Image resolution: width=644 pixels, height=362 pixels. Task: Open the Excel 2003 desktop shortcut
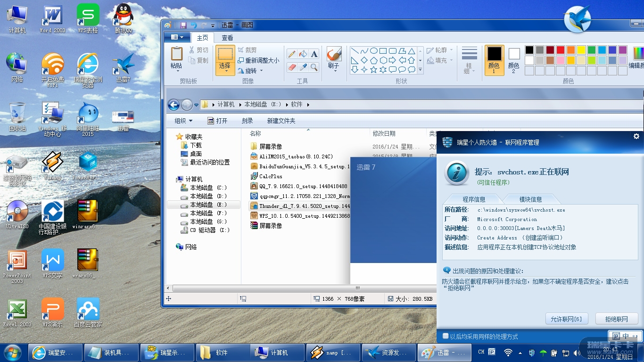coord(17,313)
